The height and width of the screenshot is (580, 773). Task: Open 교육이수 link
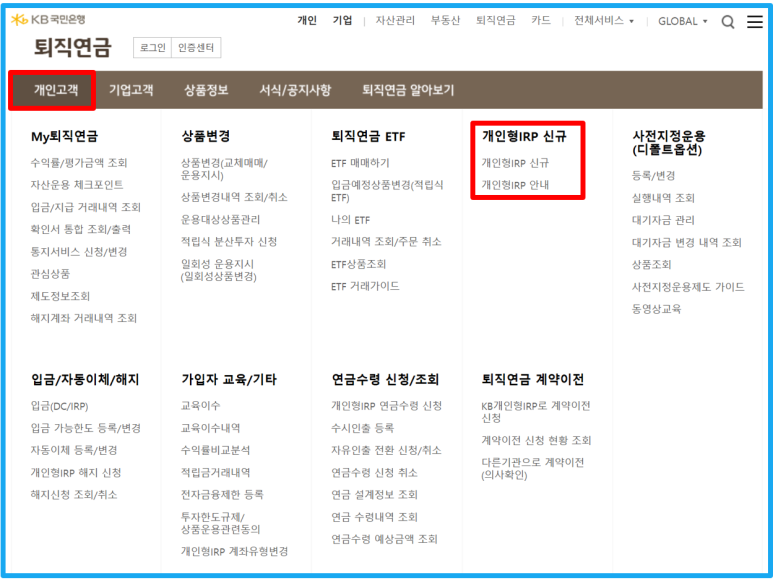point(201,406)
